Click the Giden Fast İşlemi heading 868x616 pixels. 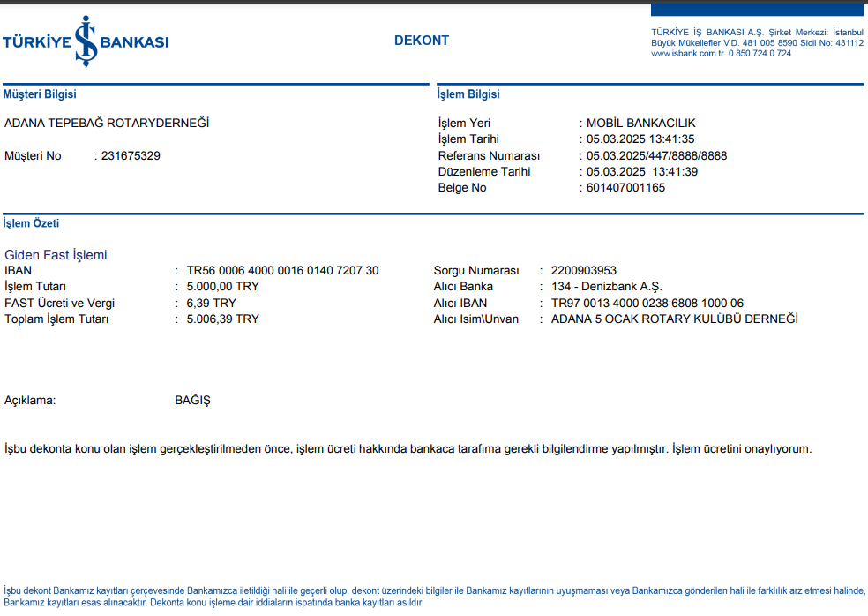pyautogui.click(x=56, y=255)
